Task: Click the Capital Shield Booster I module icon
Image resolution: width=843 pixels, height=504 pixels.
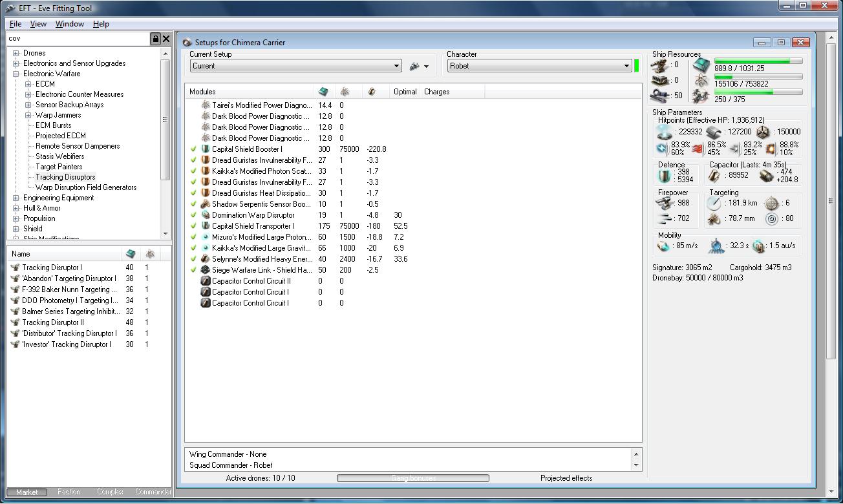Action: pos(206,149)
